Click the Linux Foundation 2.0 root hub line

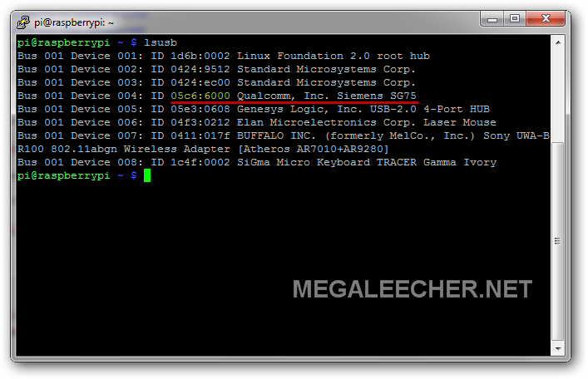[x=224, y=57]
